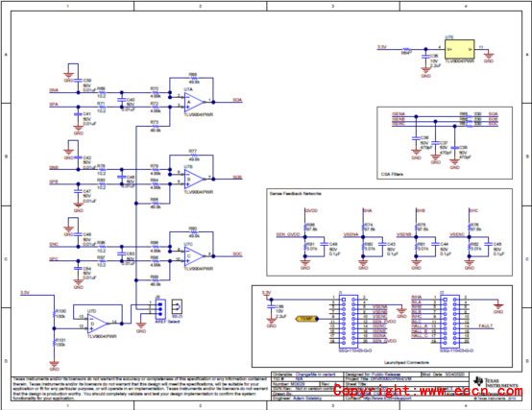Image resolution: width=532 pixels, height=410 pixels.
Task: Select the FAULT net label
Action: 486,326
